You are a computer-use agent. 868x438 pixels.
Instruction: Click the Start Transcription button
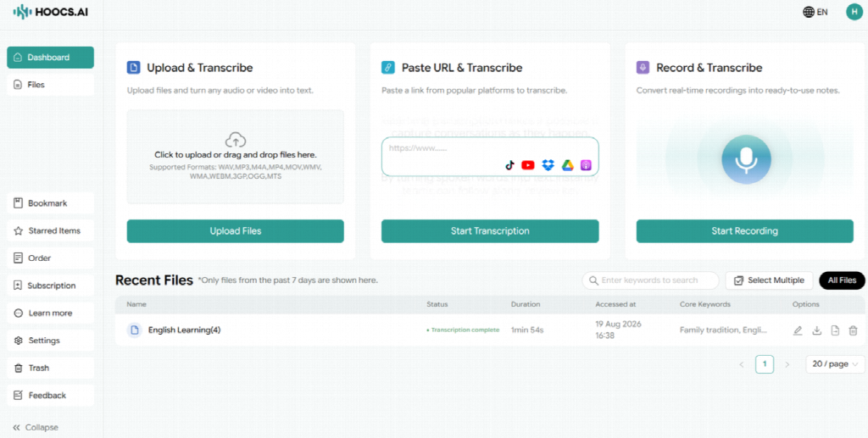pyautogui.click(x=490, y=231)
